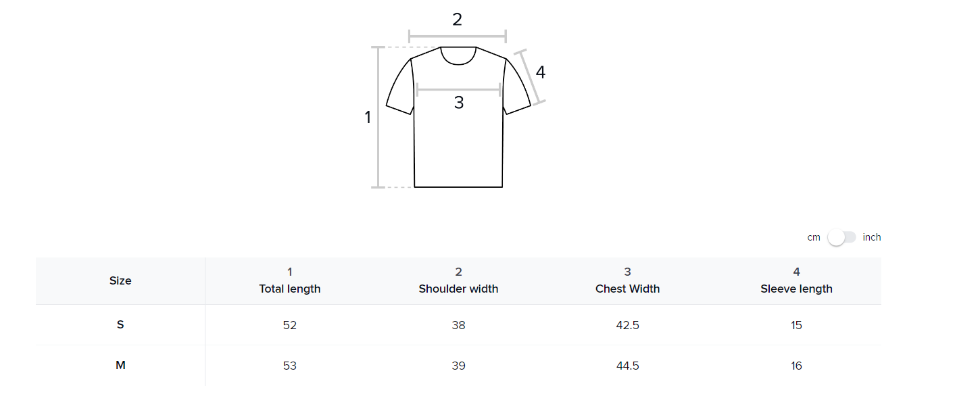The height and width of the screenshot is (394, 980).
Task: Click the 'Shoulder width' column header
Action: tap(458, 289)
